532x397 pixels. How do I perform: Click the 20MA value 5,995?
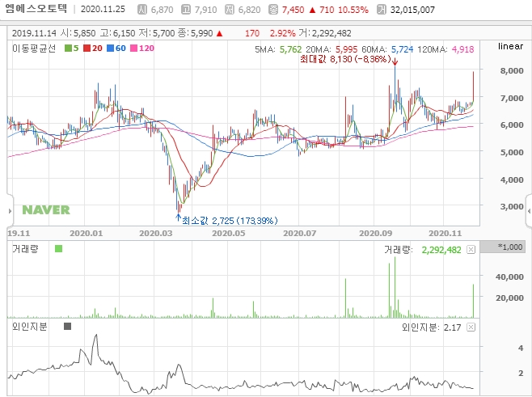coord(346,49)
